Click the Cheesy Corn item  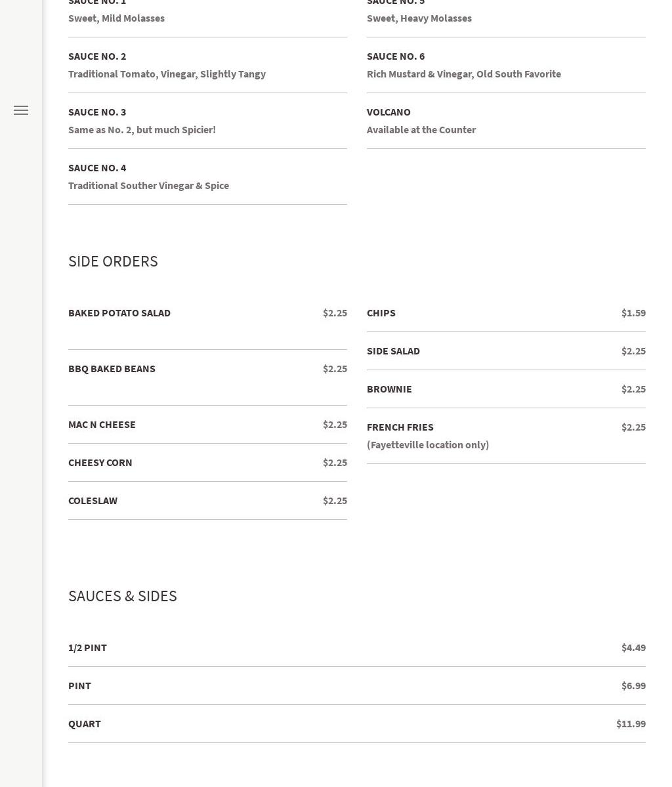tap(100, 463)
